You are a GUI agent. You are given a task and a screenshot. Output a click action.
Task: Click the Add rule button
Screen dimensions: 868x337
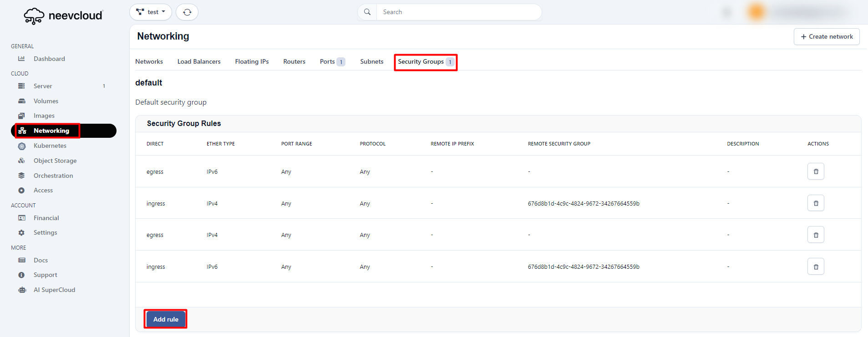(x=166, y=319)
